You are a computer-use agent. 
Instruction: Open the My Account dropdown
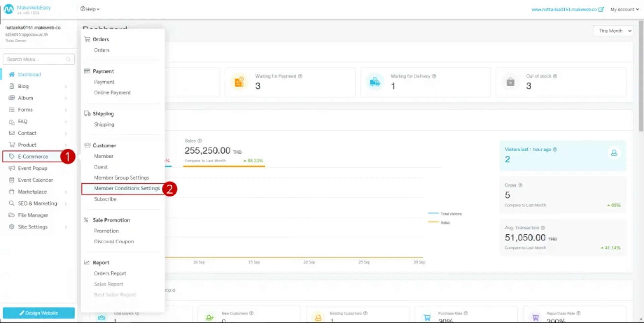[624, 9]
